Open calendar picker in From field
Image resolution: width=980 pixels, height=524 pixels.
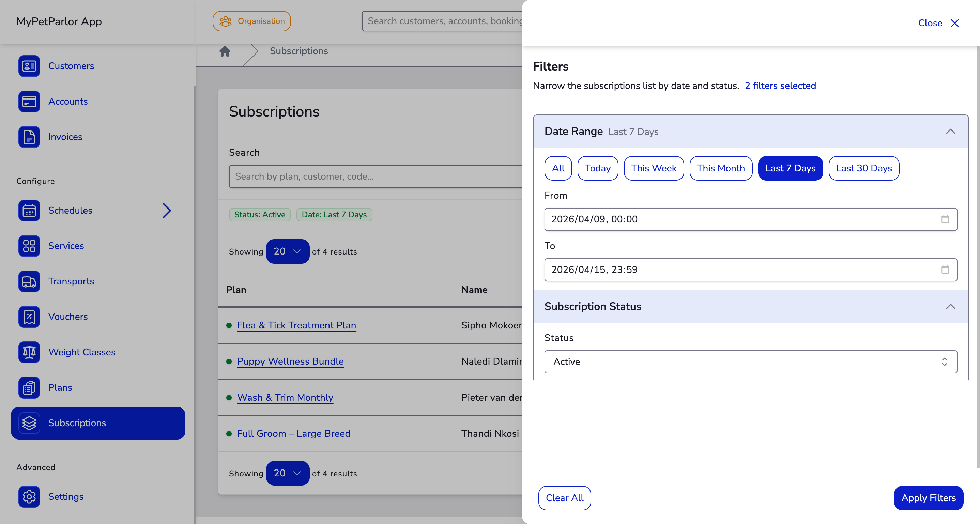pyautogui.click(x=945, y=219)
